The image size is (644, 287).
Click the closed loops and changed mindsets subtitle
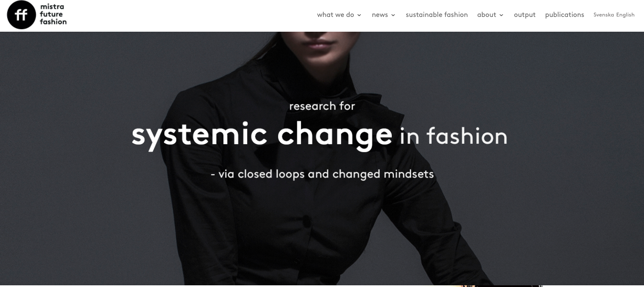pos(322,174)
